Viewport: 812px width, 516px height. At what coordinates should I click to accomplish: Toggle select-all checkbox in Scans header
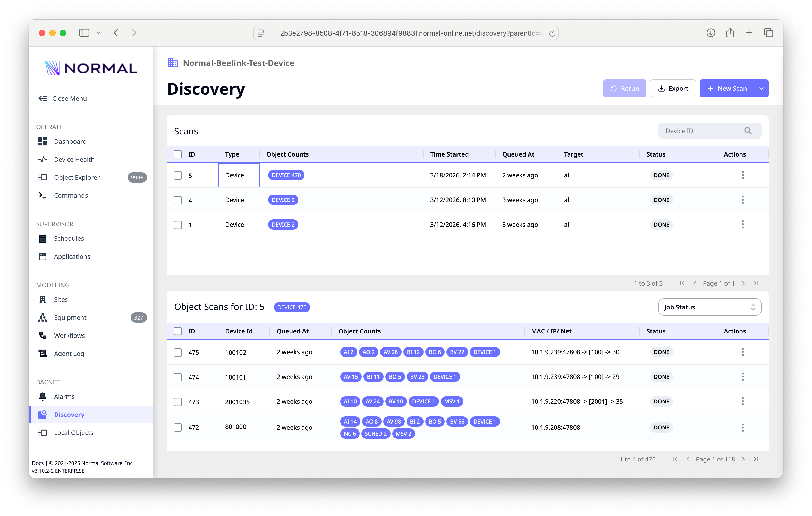click(178, 154)
